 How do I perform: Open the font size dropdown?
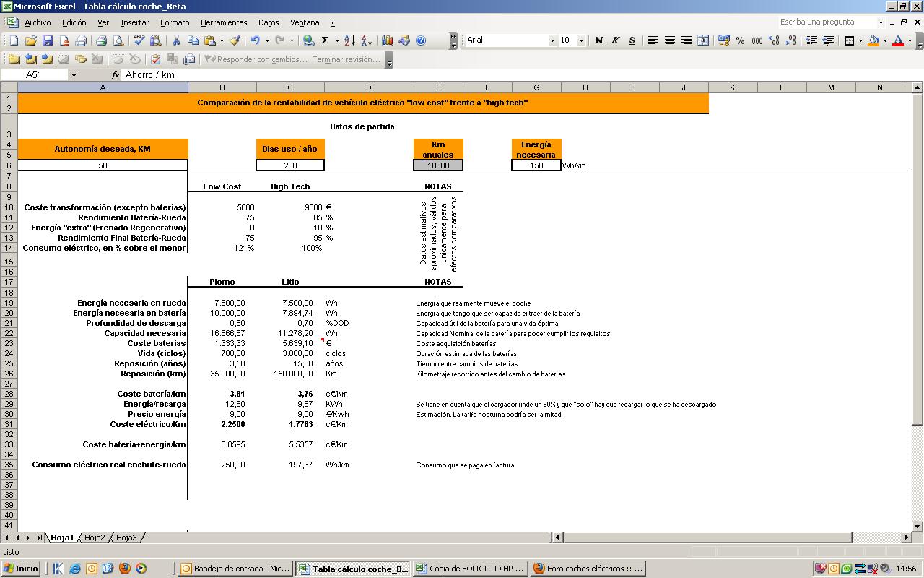pos(581,40)
